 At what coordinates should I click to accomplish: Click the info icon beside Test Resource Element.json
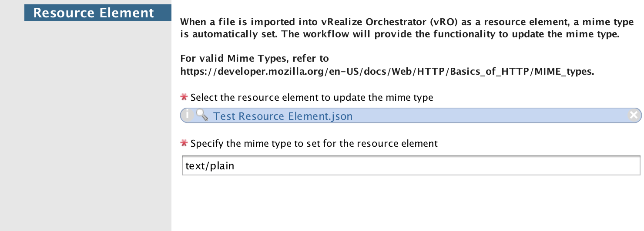click(x=188, y=115)
